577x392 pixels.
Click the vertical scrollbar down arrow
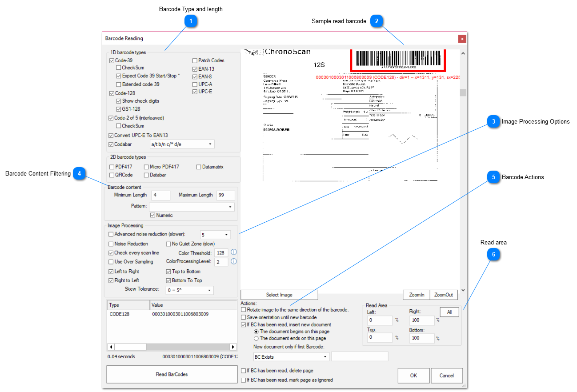(x=463, y=289)
